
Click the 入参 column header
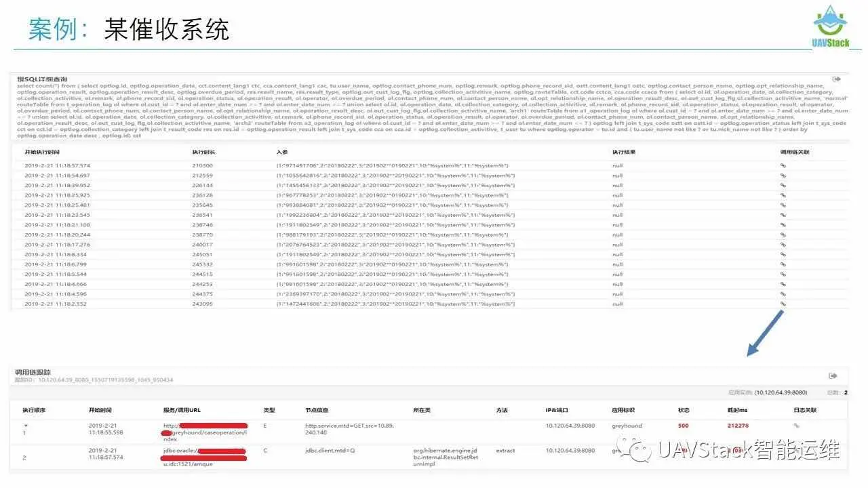coord(282,152)
